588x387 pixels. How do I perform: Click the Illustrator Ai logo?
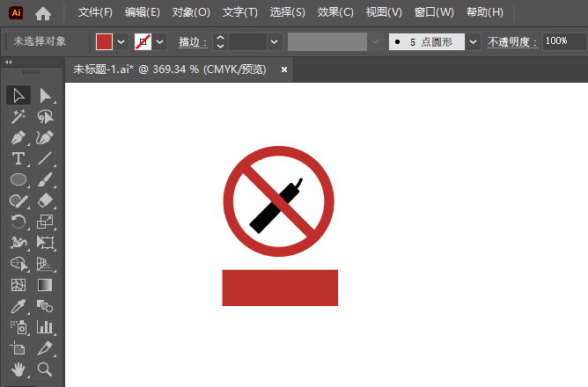[16, 12]
